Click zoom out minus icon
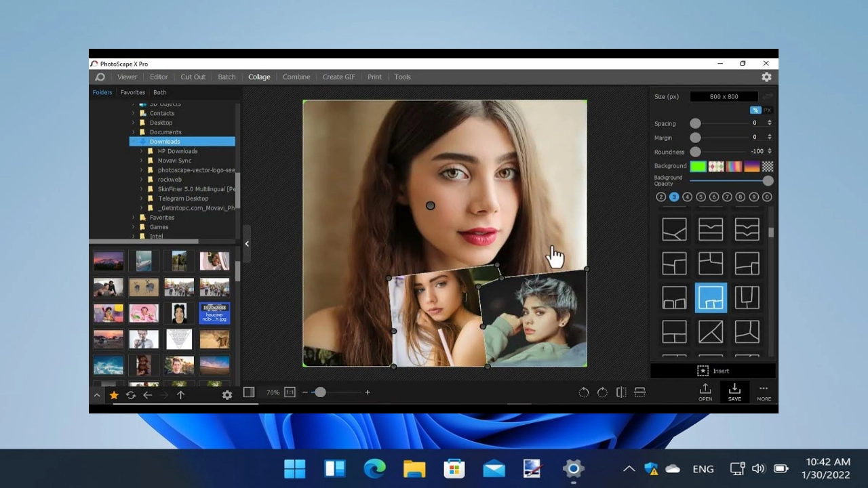Screen dimensions: 868x488 pos(305,392)
